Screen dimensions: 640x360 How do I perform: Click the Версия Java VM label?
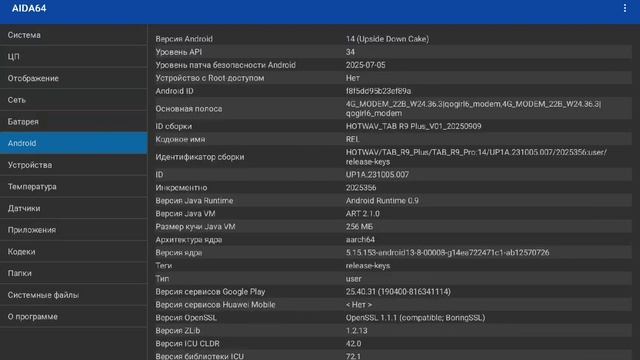pos(185,213)
